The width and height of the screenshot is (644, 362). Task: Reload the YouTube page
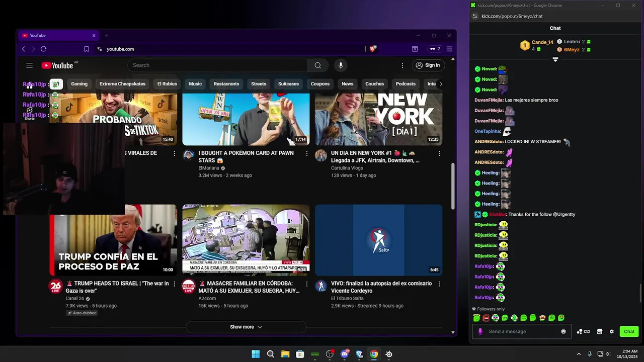(43, 49)
